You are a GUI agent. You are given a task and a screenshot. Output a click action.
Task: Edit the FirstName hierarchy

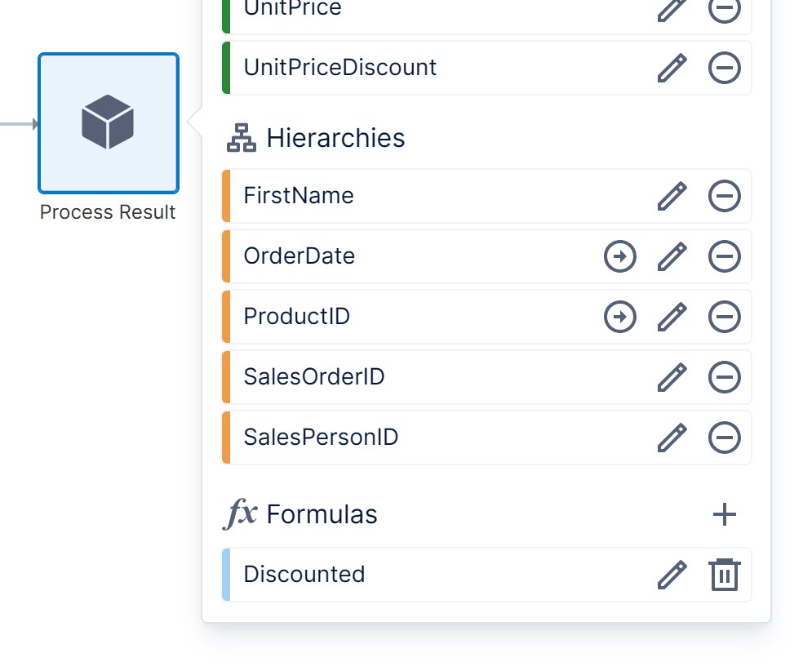point(671,196)
